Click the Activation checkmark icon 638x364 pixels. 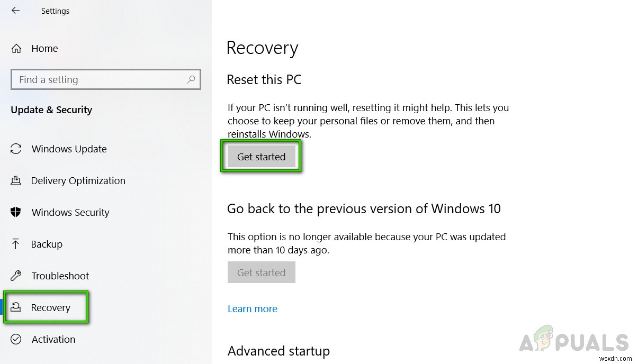tap(16, 340)
